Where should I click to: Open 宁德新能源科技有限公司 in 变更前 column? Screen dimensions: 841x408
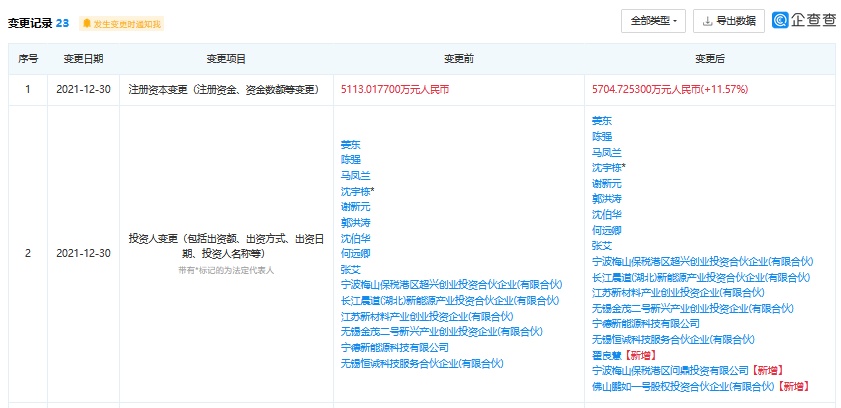(394, 348)
